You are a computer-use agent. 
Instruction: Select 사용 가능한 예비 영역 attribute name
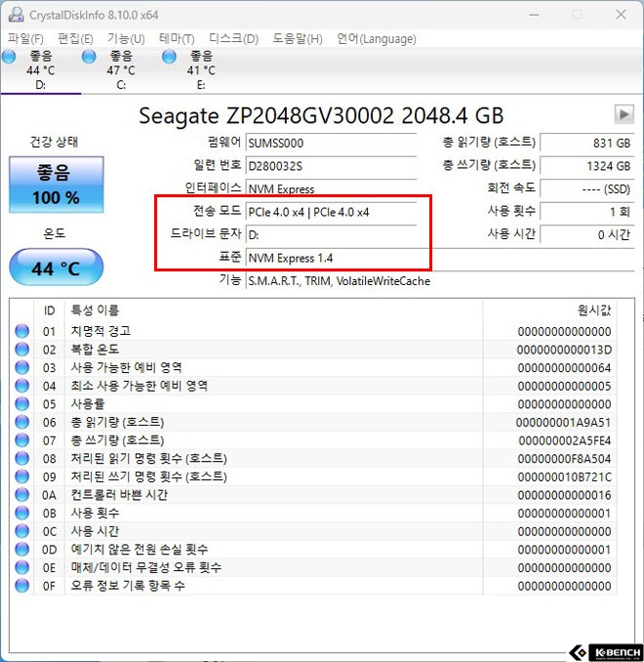point(126,367)
